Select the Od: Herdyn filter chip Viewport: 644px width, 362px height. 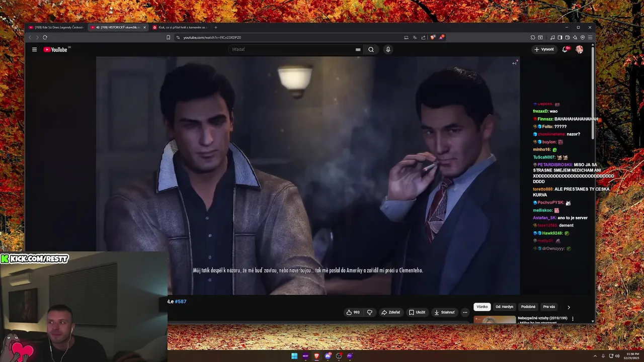tap(504, 307)
